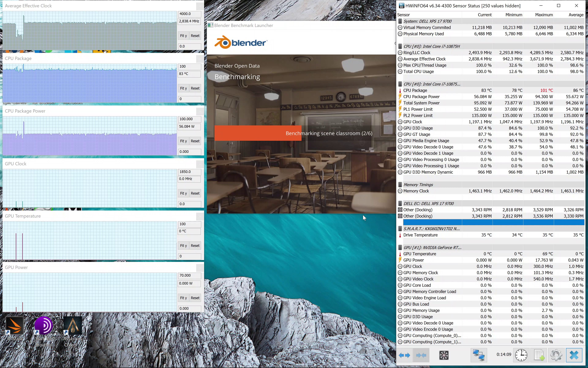Click the 0:14:09 elapsed time readout
Viewport: 588px width, 368px height.
[x=504, y=355]
